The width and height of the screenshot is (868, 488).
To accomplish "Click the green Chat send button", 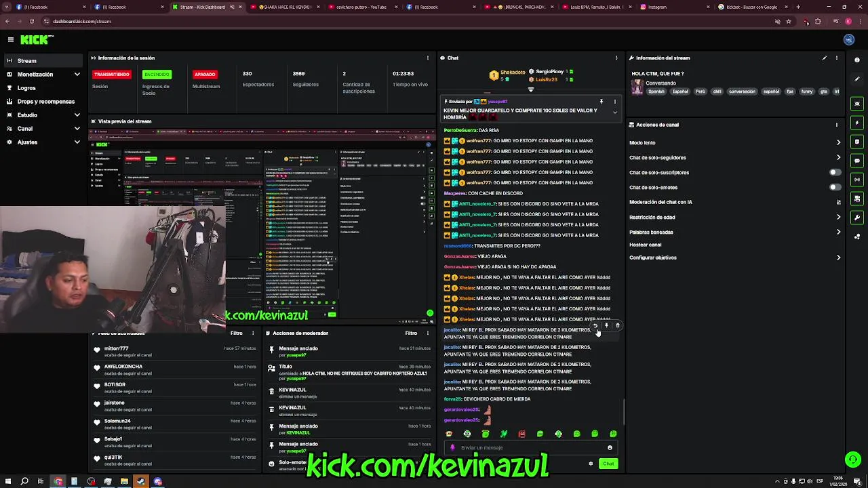I will point(608,464).
